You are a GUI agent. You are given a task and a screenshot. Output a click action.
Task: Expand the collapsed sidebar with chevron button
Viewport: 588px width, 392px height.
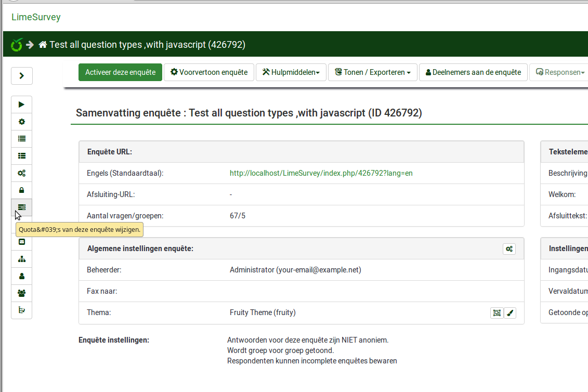pyautogui.click(x=21, y=76)
